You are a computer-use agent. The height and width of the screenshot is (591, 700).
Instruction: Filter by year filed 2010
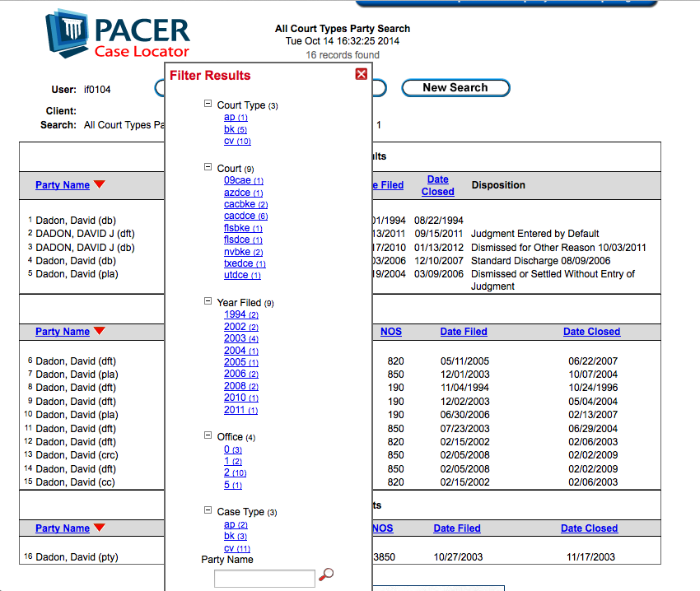click(241, 398)
